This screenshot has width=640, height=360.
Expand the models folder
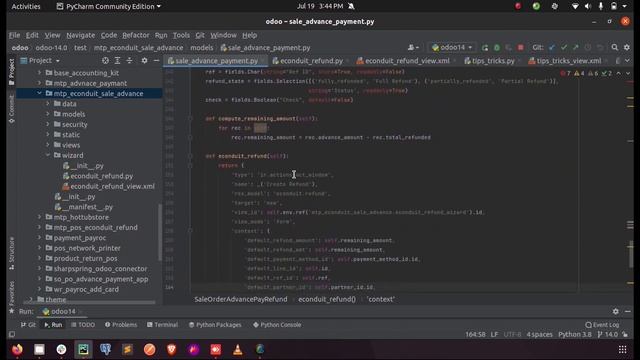[x=48, y=114]
